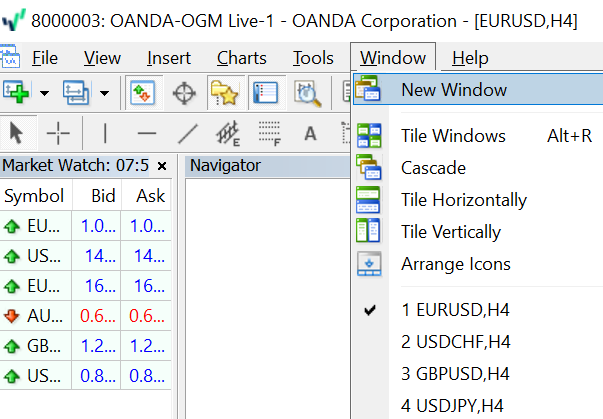603x419 pixels.
Task: Open the Strategy Tester magnifier icon
Action: [x=307, y=93]
